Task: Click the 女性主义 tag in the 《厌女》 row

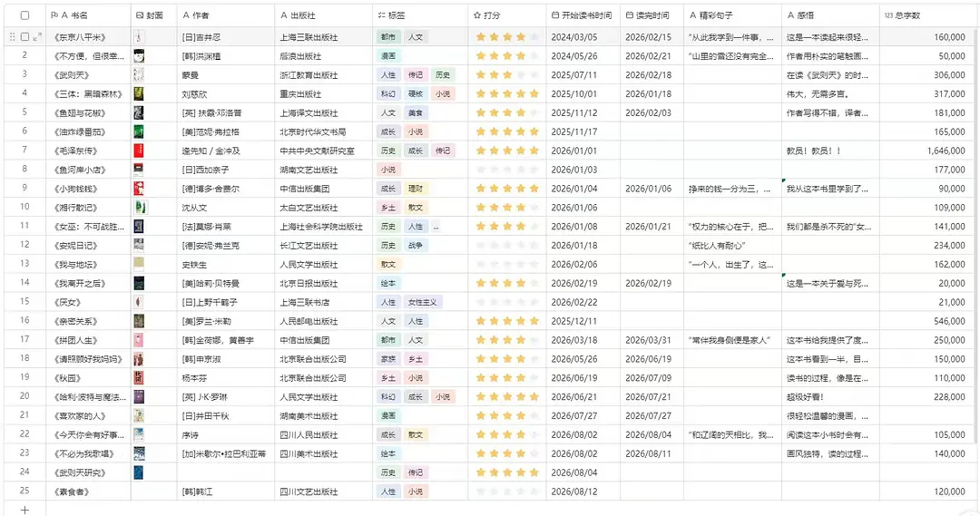Action: [x=423, y=302]
